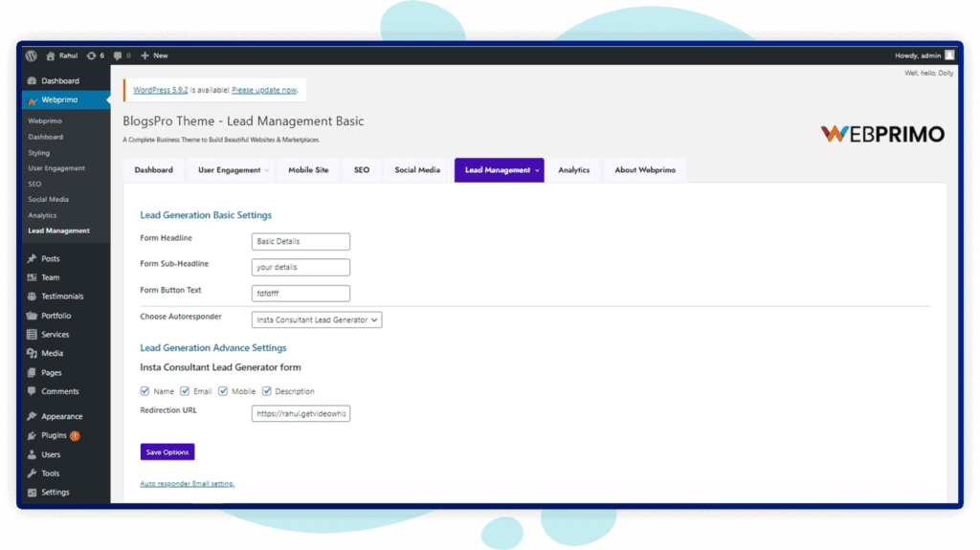
Task: Uncheck the Email field checkbox
Action: click(185, 391)
